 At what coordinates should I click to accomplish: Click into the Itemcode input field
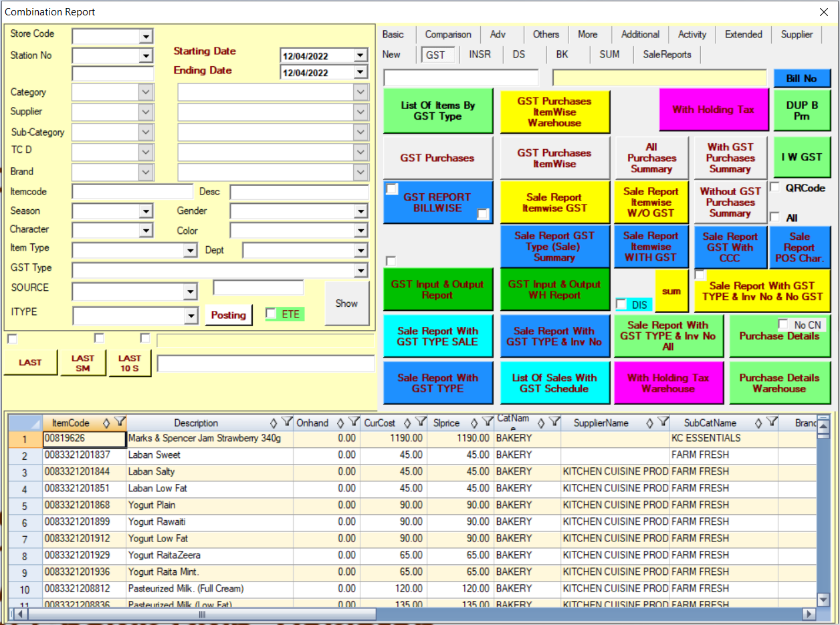(132, 192)
